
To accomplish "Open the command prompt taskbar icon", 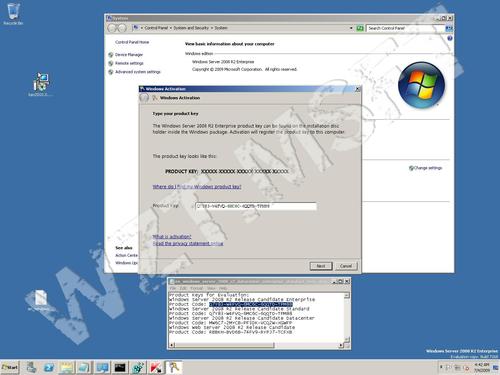I will [120, 367].
